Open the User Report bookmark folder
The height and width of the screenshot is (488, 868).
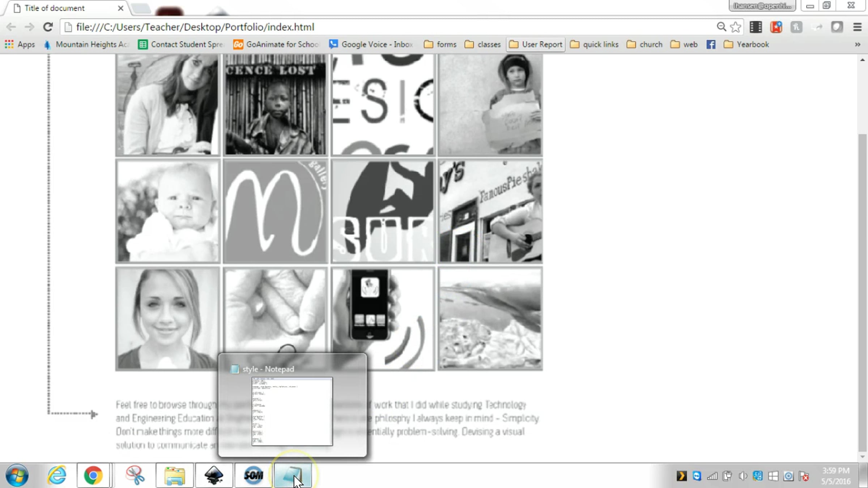point(536,44)
